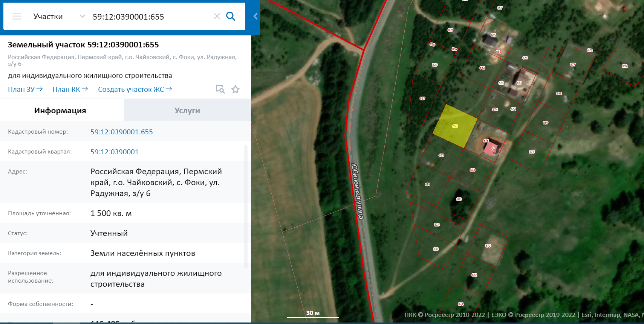Click parcel label 671 on map

pos(525,58)
